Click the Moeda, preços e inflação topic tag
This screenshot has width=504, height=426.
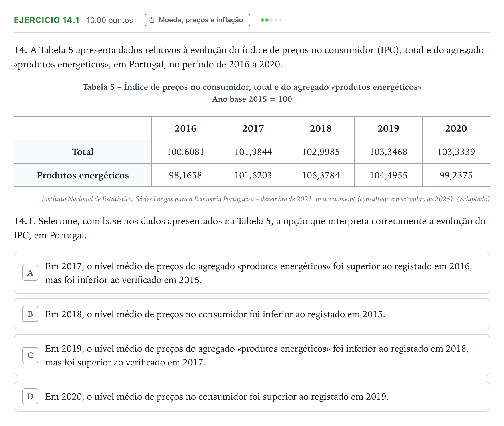click(197, 20)
